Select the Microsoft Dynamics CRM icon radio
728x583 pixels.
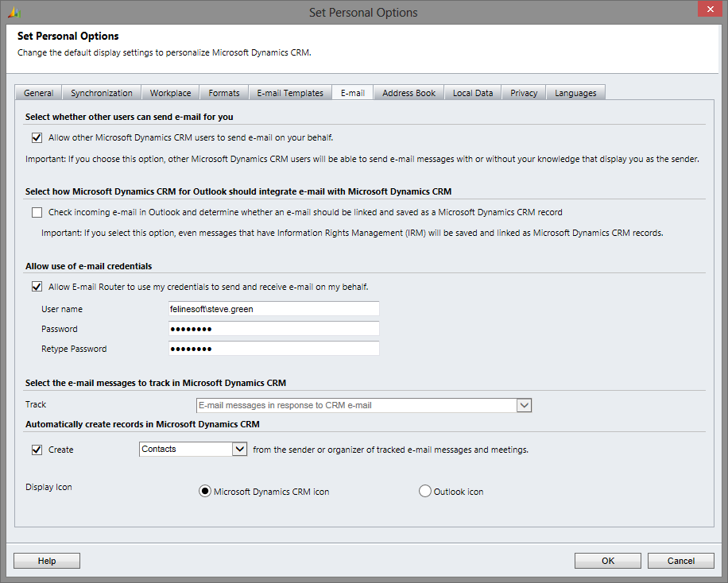click(205, 492)
